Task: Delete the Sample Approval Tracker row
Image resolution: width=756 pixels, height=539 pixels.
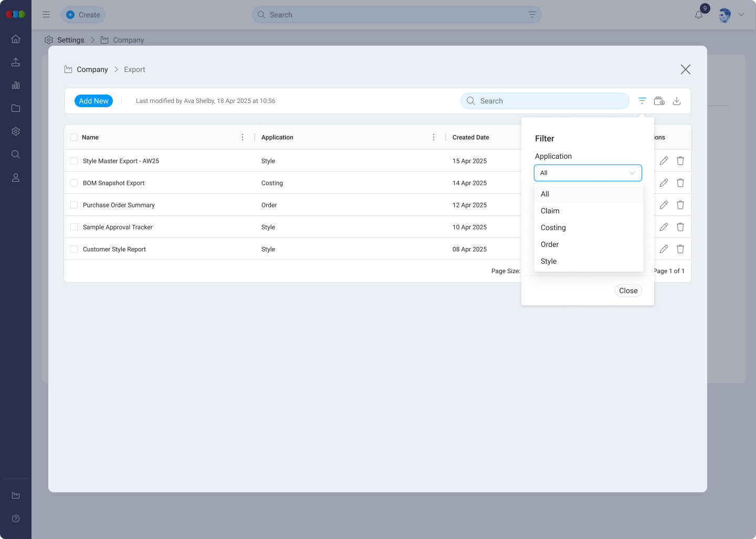Action: pyautogui.click(x=680, y=227)
